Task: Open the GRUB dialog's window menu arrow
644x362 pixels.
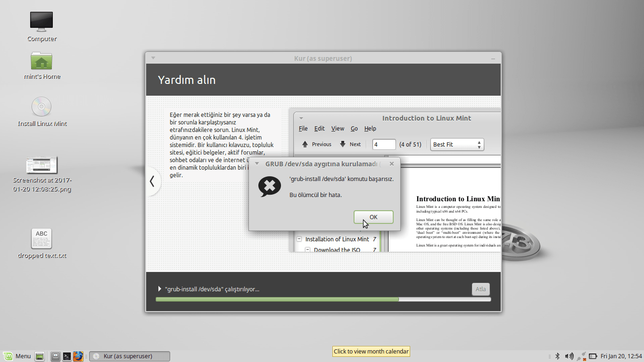Action: [257, 164]
